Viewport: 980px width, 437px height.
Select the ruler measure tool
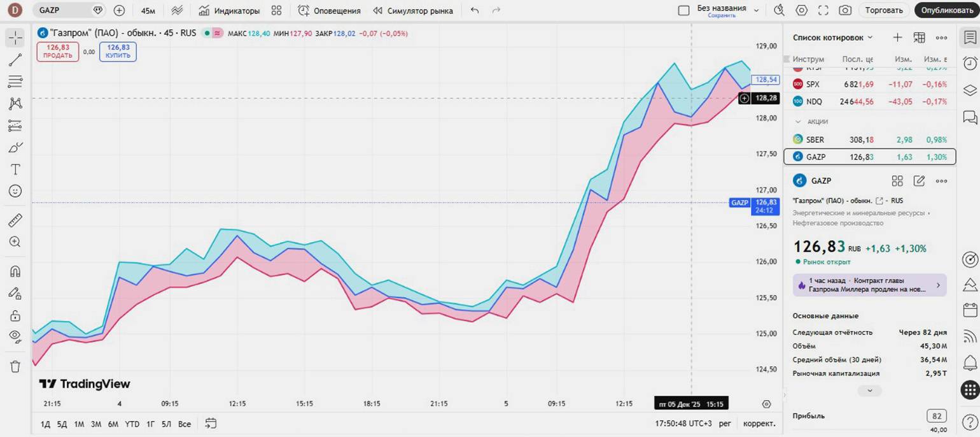pyautogui.click(x=15, y=220)
